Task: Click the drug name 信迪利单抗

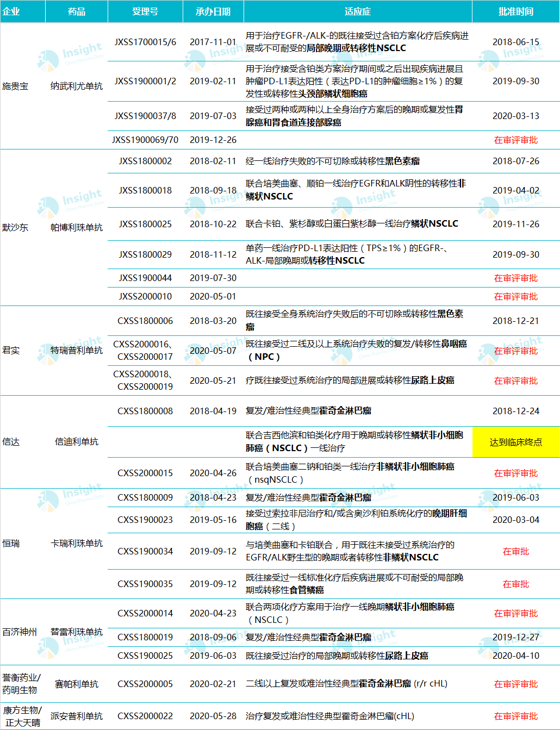Action: click(77, 441)
